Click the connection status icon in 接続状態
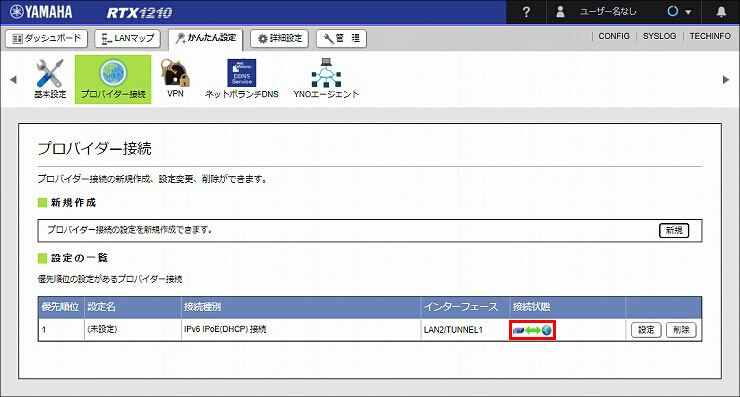The width and height of the screenshot is (740, 397). click(x=532, y=330)
